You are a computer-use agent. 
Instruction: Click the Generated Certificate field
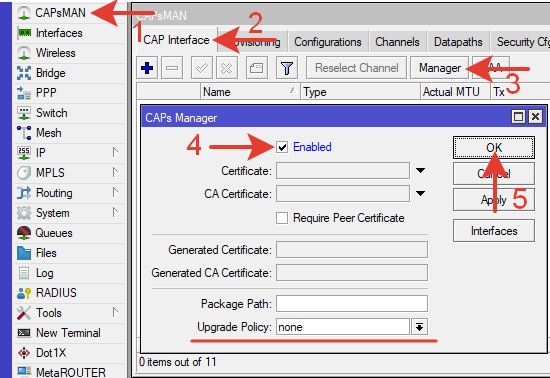[x=351, y=250]
